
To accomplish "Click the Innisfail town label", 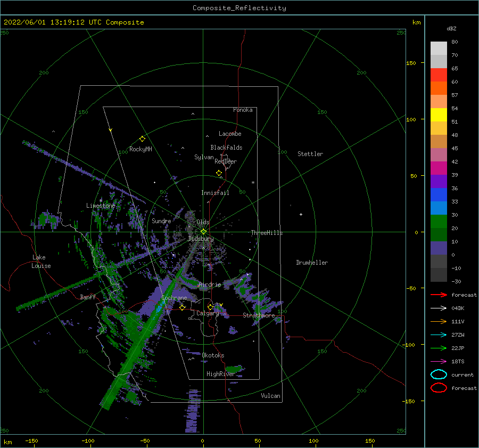I will click(x=215, y=193).
